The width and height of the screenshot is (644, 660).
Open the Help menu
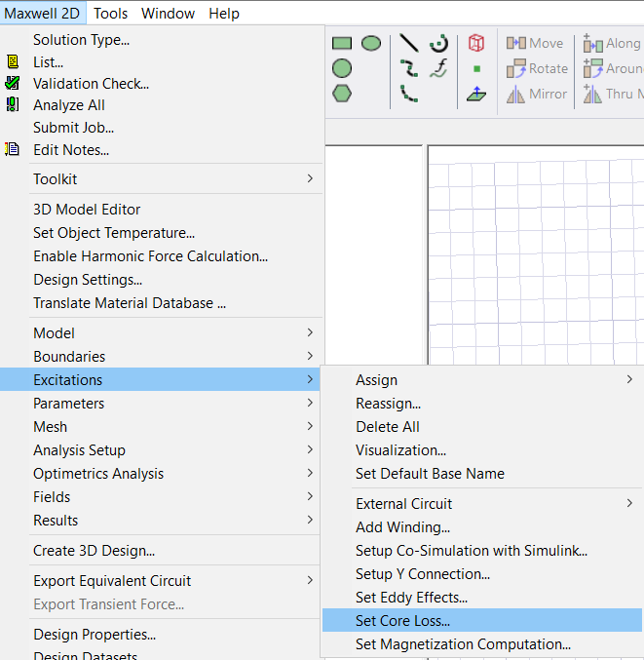pos(224,14)
